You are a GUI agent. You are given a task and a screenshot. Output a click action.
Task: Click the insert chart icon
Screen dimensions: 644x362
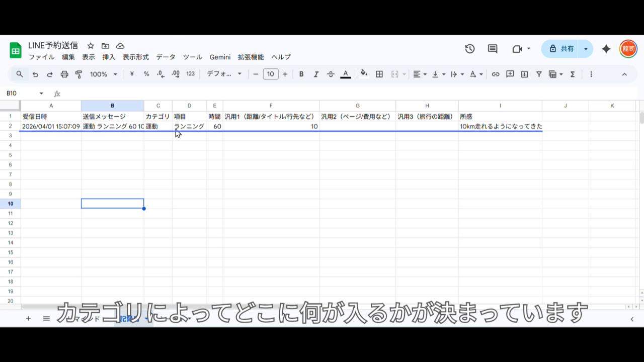[524, 74]
